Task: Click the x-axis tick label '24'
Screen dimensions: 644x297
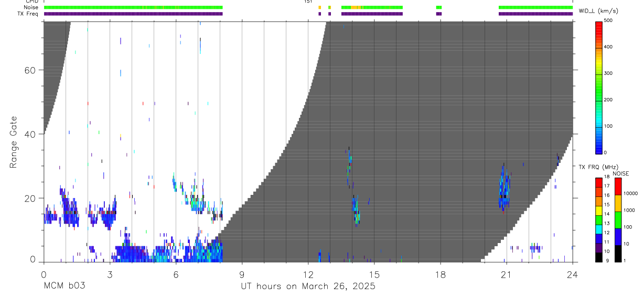Action: click(x=573, y=274)
